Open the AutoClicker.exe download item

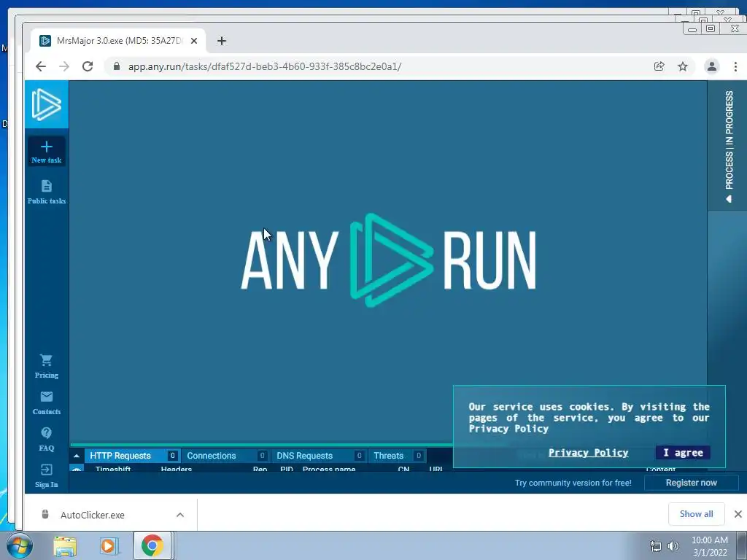(x=93, y=515)
